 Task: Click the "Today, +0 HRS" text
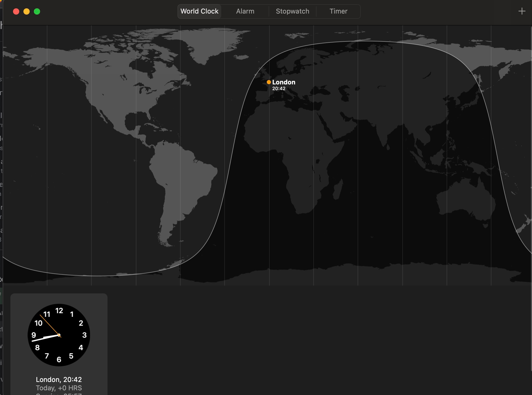(x=59, y=388)
